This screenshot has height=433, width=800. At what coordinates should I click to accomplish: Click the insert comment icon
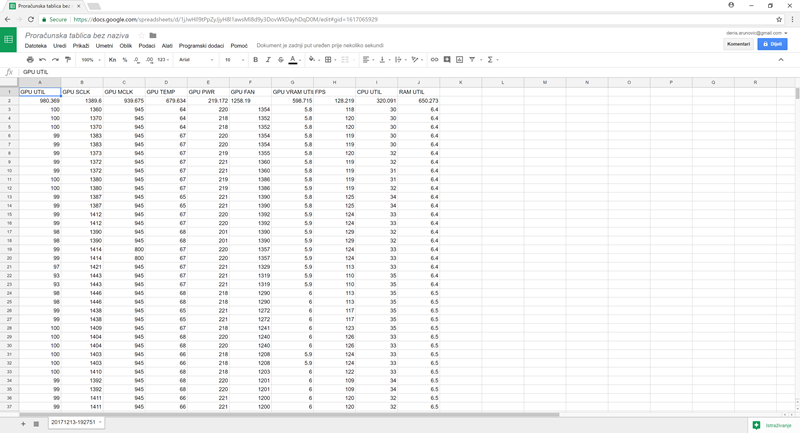coord(447,60)
